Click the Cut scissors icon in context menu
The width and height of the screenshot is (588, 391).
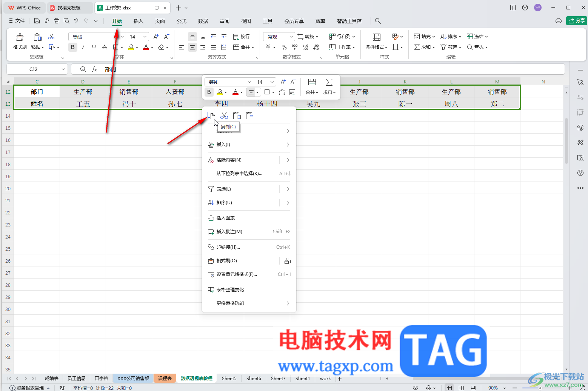224,115
